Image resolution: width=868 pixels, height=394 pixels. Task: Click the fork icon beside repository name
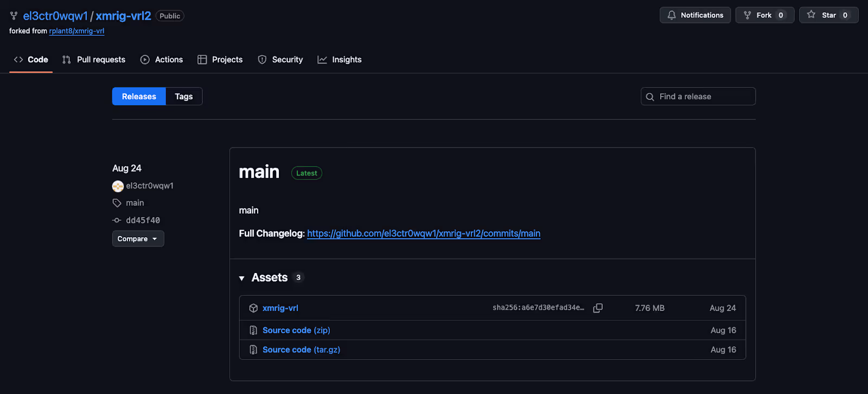tap(14, 16)
